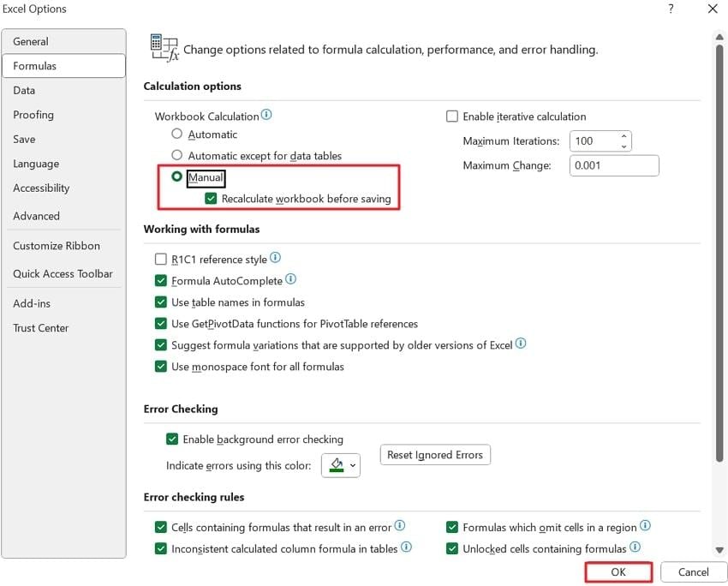Open the Language options category

click(x=63, y=164)
